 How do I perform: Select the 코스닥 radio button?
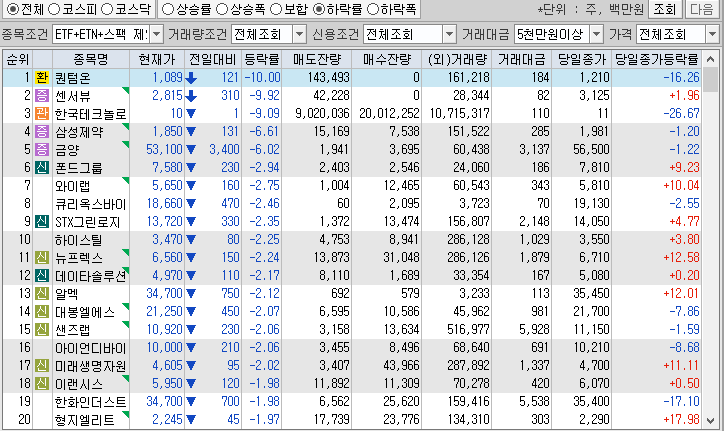click(x=107, y=9)
